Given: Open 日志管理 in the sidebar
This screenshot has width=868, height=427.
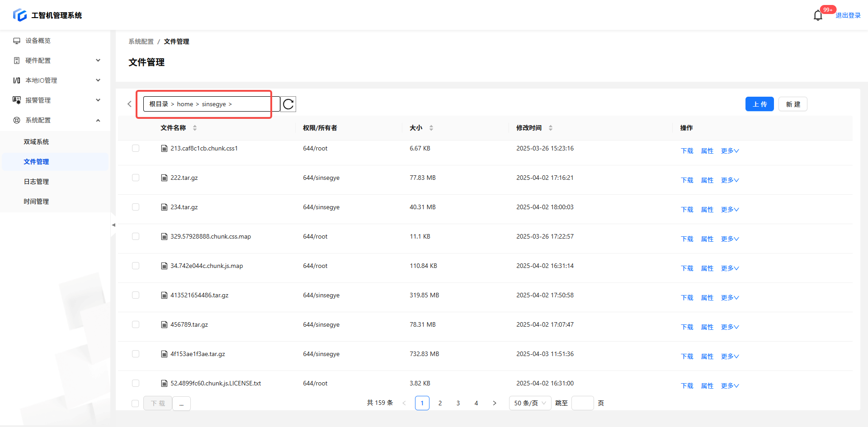Looking at the screenshot, I should click(36, 182).
